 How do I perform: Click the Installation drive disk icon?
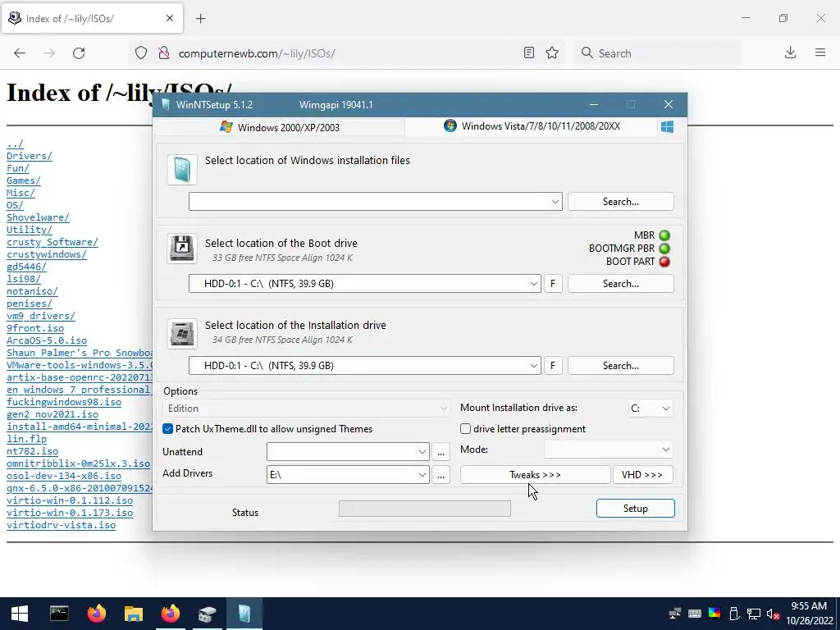(x=182, y=333)
